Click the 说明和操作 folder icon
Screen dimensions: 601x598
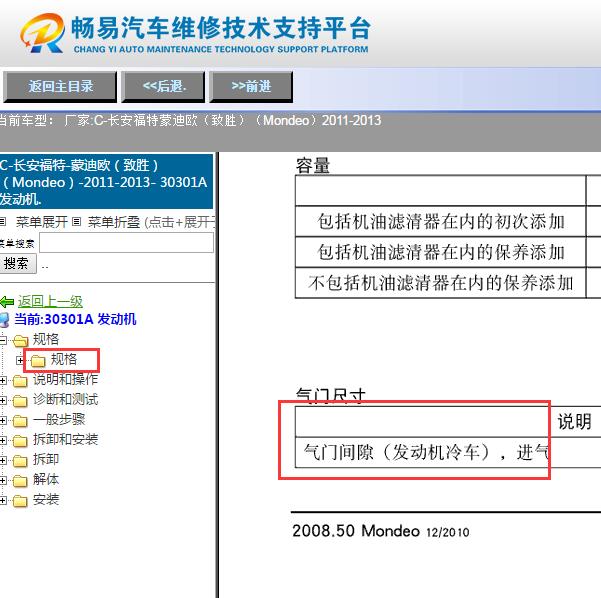tap(20, 381)
